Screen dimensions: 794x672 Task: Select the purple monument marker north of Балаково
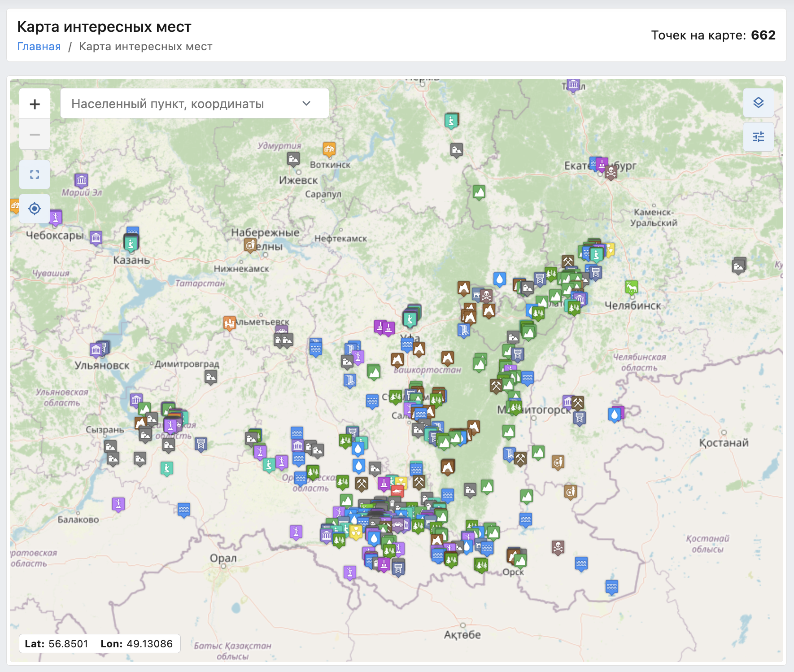pos(118,504)
